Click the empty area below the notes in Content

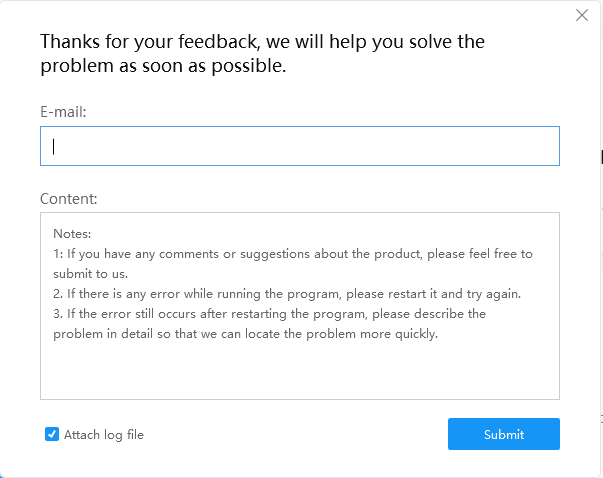coord(300,371)
